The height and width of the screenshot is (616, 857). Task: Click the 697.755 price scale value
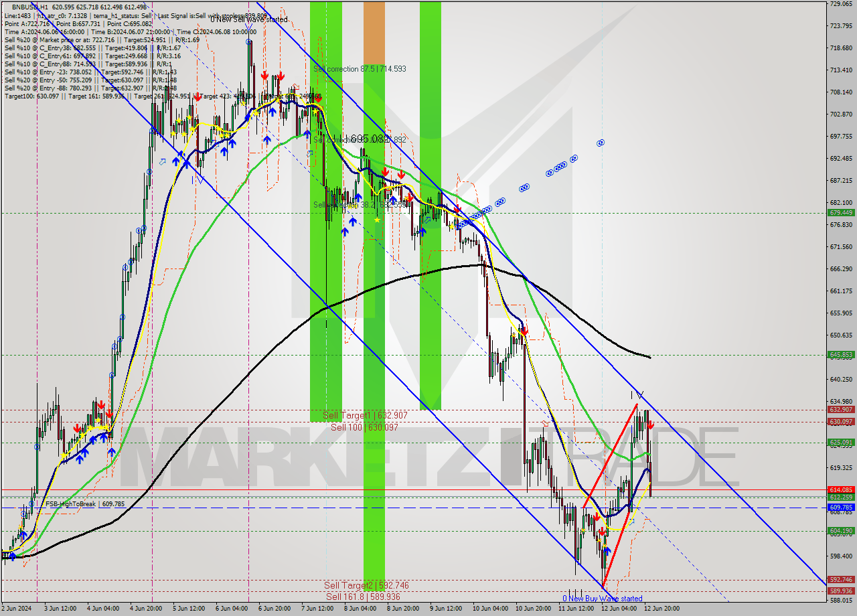[841, 137]
